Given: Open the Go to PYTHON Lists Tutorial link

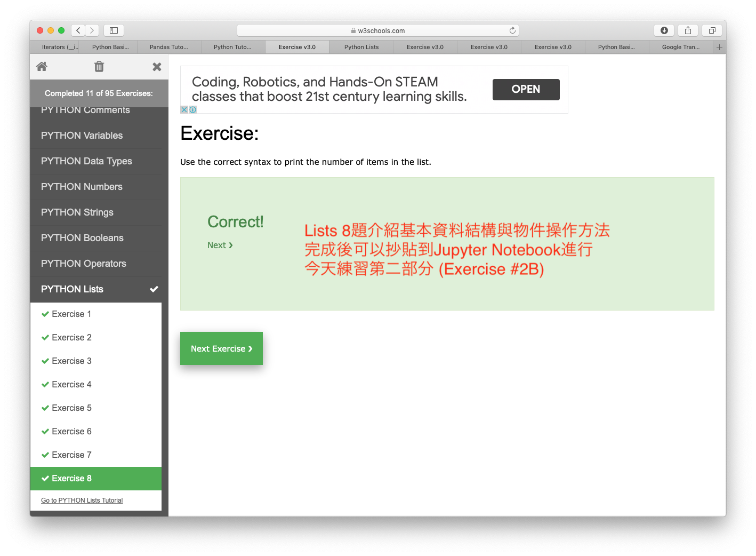Looking at the screenshot, I should point(82,501).
